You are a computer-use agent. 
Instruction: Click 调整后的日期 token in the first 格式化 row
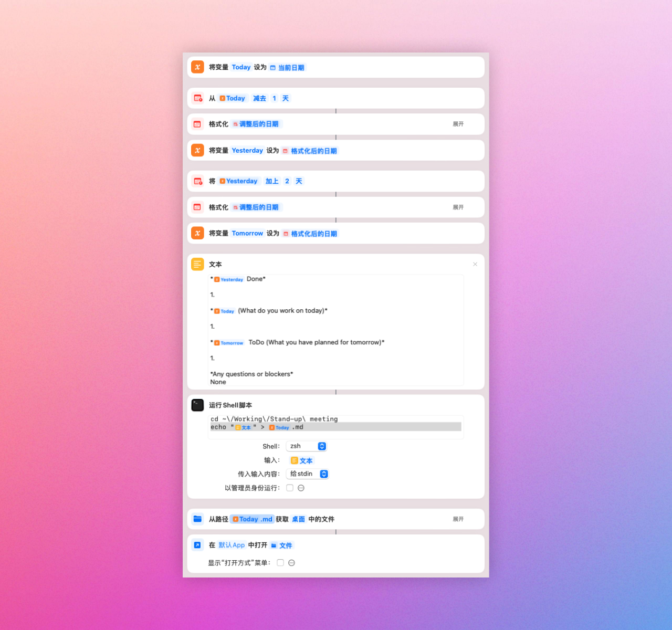[256, 124]
